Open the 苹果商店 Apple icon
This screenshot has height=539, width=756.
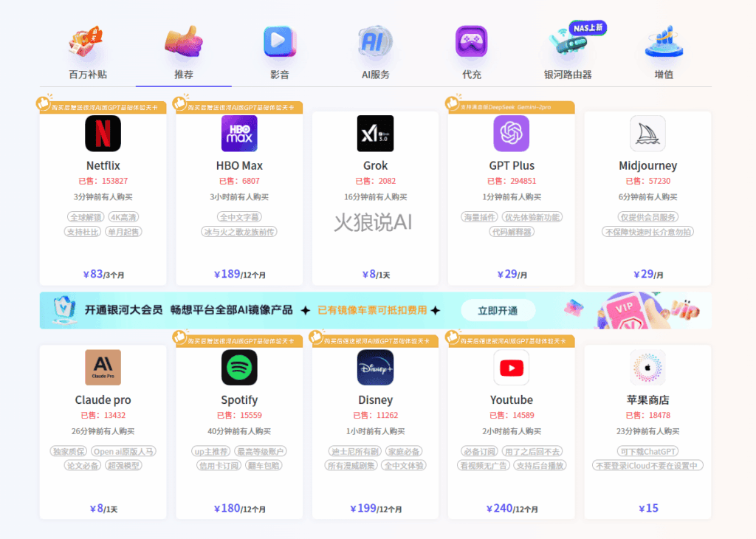point(647,368)
